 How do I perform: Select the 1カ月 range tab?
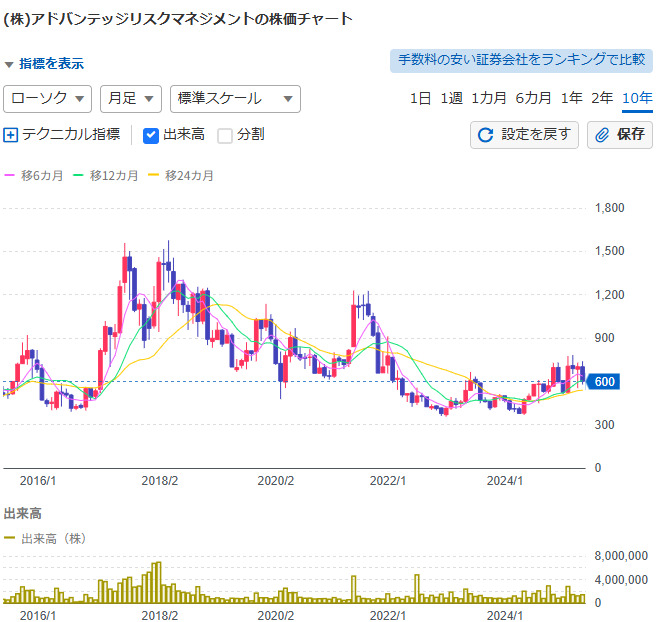pos(489,98)
